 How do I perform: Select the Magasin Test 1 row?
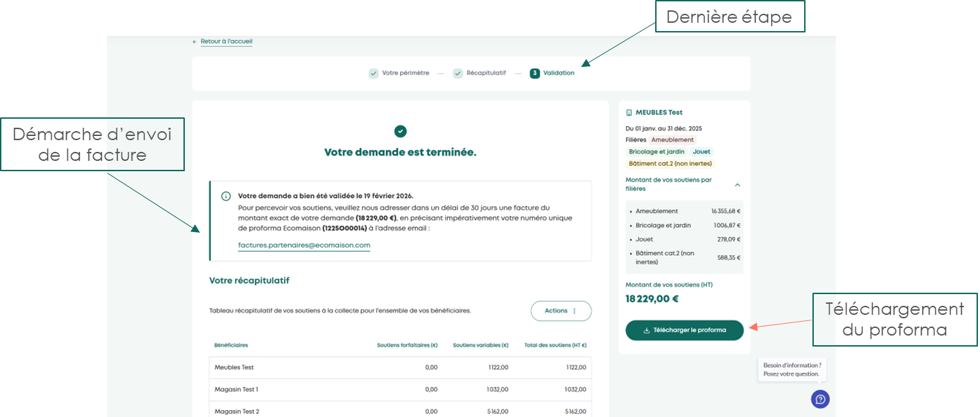[x=400, y=389]
